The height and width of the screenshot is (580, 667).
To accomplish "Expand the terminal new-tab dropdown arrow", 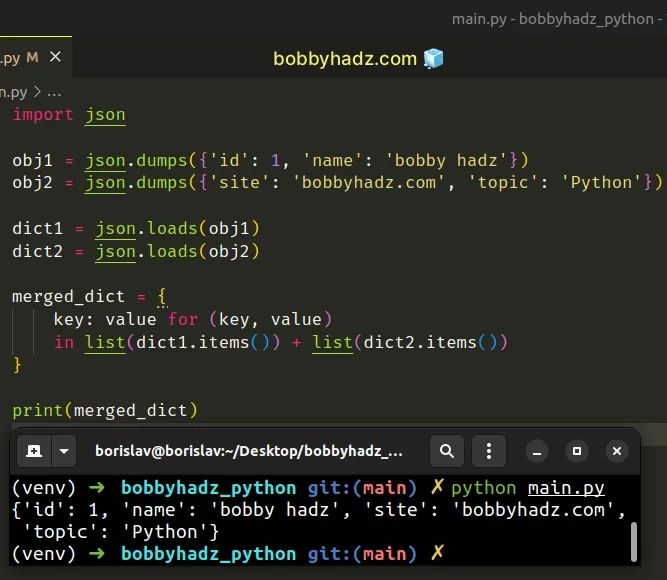I will coord(64,451).
